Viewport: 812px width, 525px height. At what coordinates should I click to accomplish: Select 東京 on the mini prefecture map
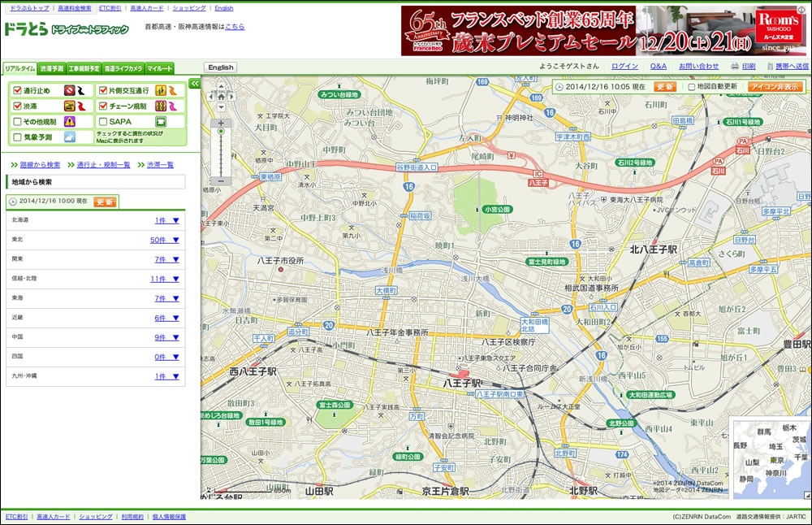[x=775, y=460]
